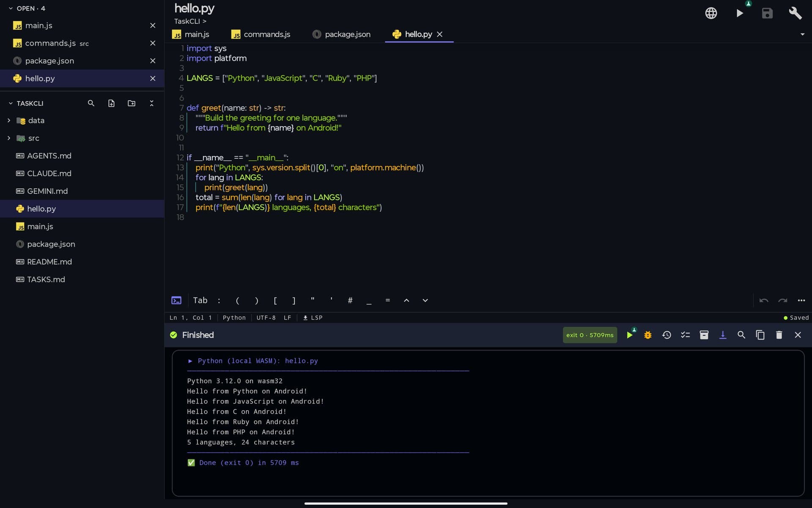This screenshot has width=812, height=508.
Task: Switch to the main.js tab
Action: point(191,34)
